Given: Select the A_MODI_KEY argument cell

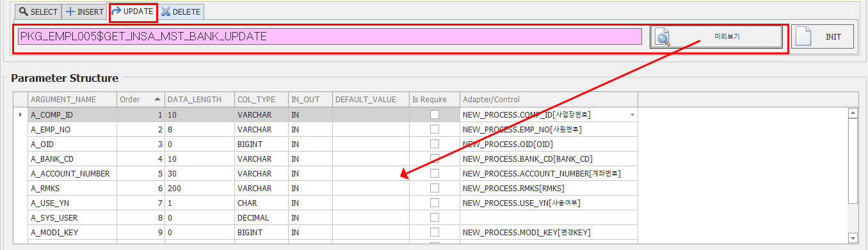Looking at the screenshot, I should coord(72,232).
